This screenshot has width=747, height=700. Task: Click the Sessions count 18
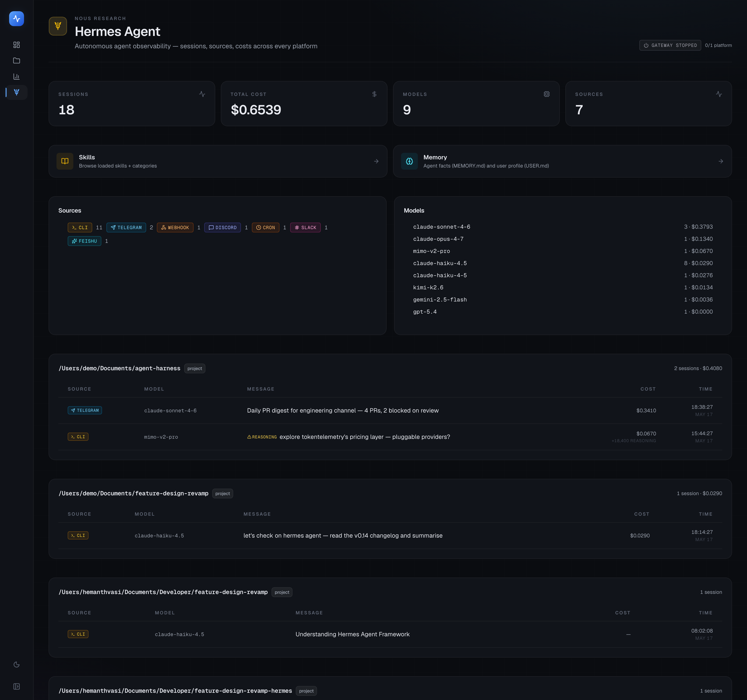(x=67, y=110)
